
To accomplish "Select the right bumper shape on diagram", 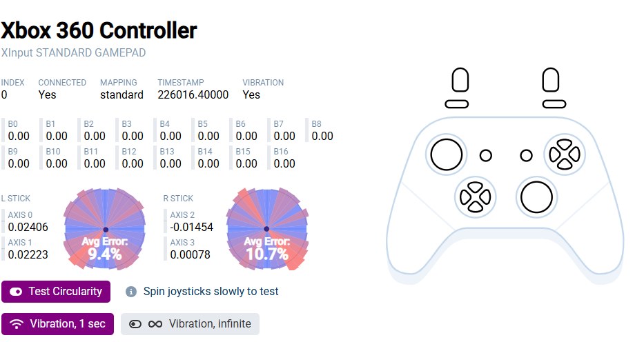I will click(554, 104).
